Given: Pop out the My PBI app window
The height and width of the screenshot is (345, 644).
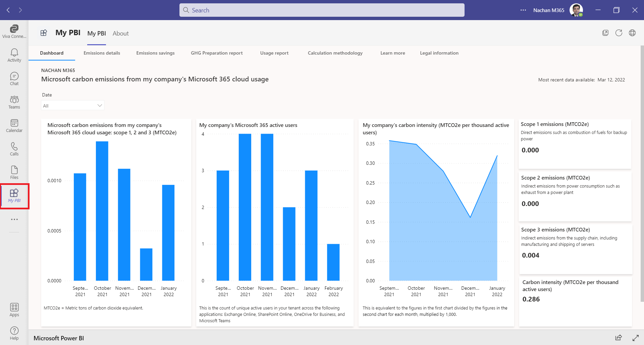Looking at the screenshot, I should pos(606,33).
